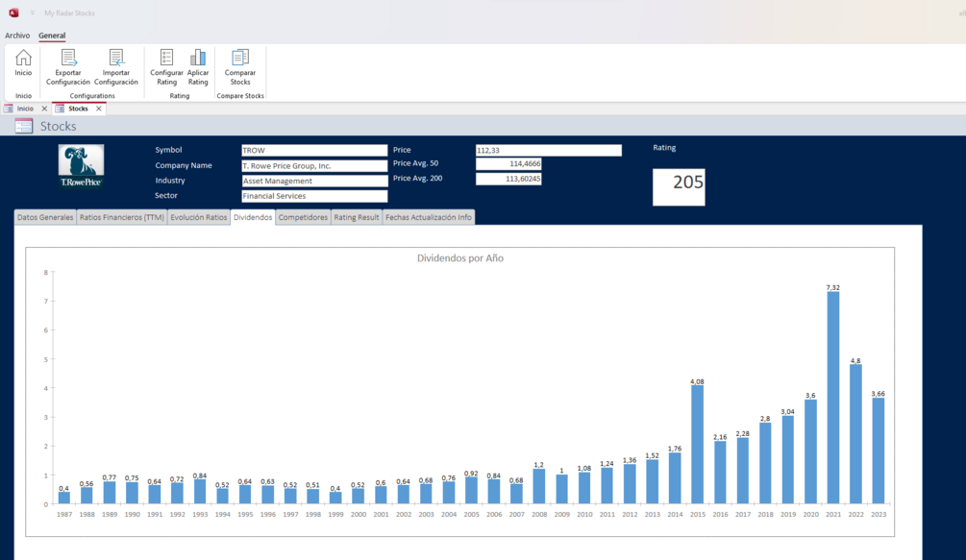Click the 2017 dividend bar labeled 2,28
The image size is (966, 560).
[x=742, y=471]
